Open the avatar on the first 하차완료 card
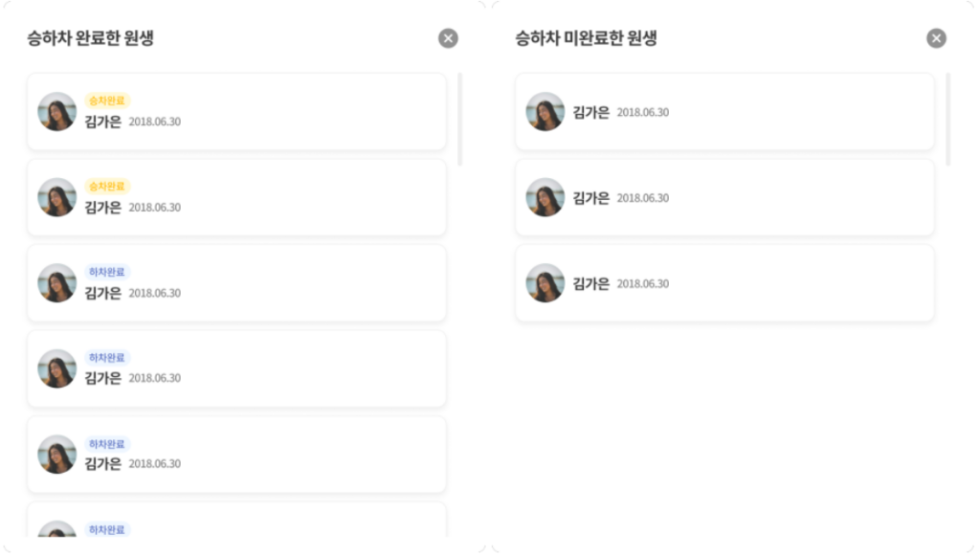This screenshot has width=980, height=556. (56, 283)
